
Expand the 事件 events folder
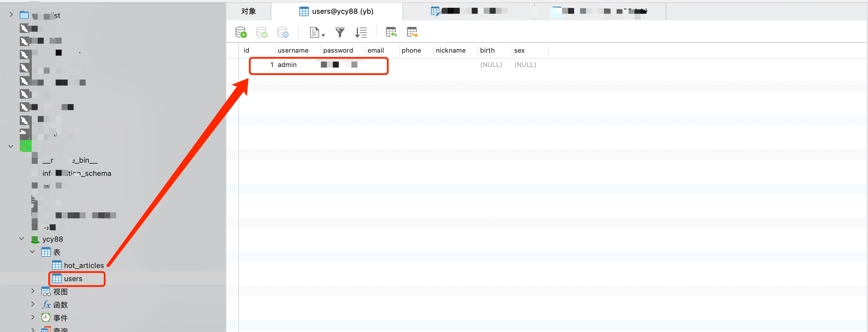[x=33, y=317]
